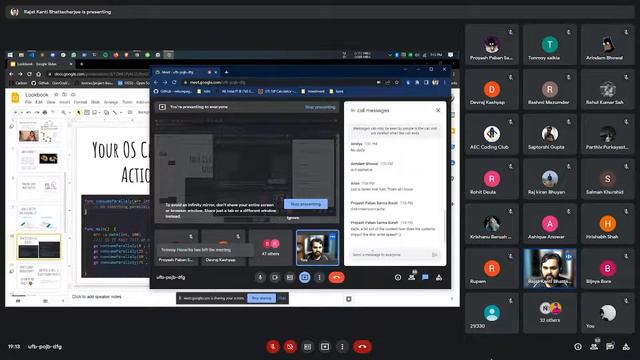Image resolution: width=640 pixels, height=360 pixels.
Task: Click reload in shared Meet browser window
Action: pos(174,82)
